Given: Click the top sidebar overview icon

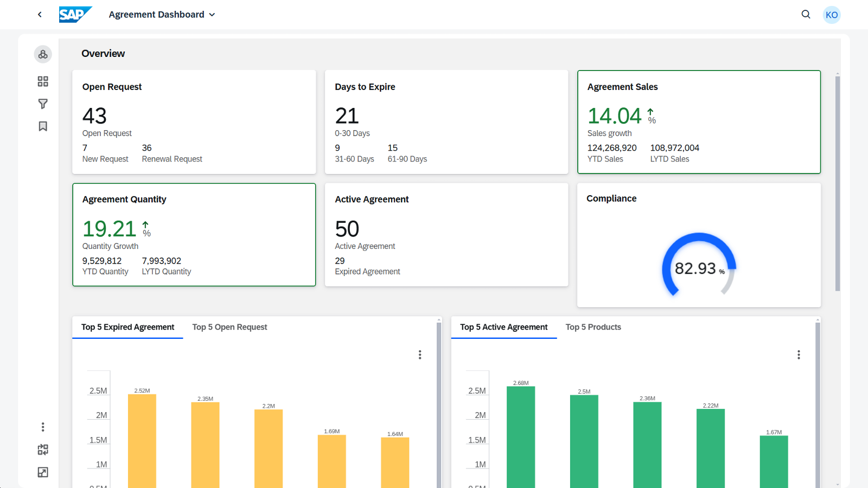Looking at the screenshot, I should [43, 54].
